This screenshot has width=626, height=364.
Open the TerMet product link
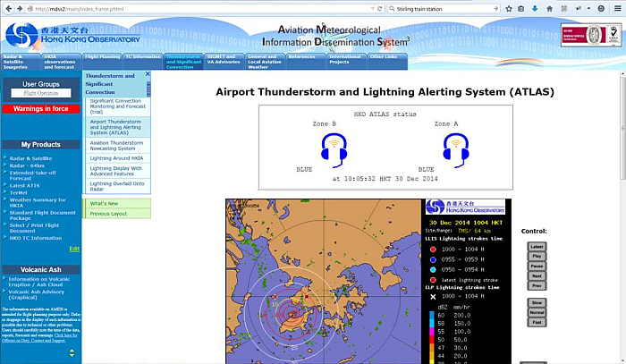(x=19, y=192)
